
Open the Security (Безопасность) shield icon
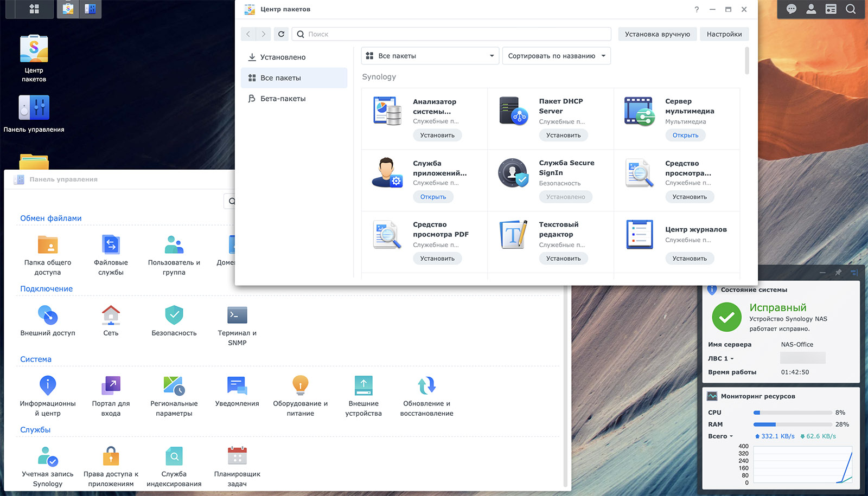[174, 315]
